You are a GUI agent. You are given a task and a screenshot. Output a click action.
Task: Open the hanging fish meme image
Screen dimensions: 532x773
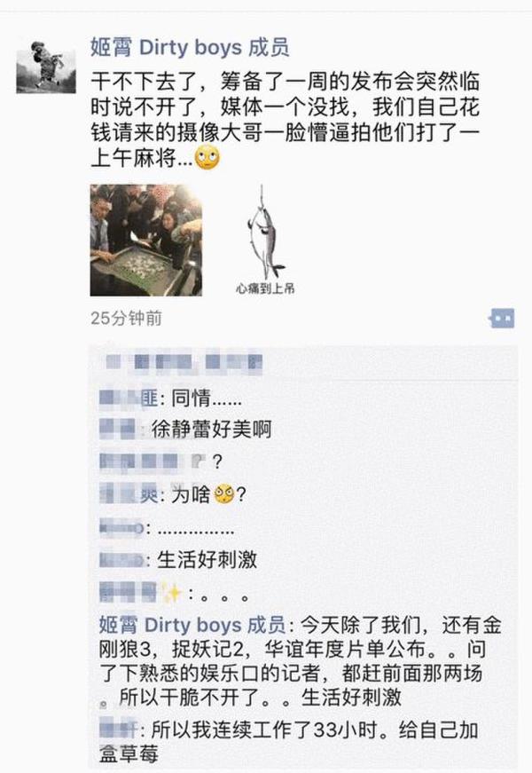[265, 241]
